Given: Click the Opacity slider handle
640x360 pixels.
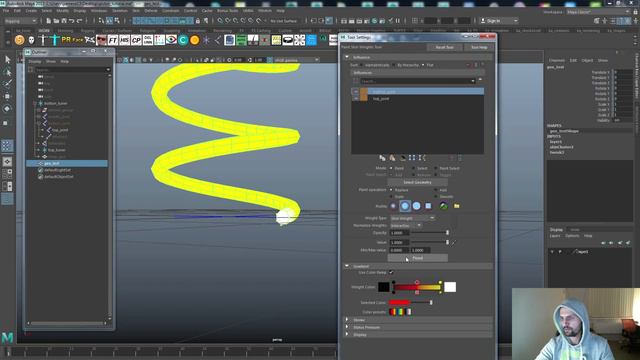Looking at the screenshot, I should 447,233.
